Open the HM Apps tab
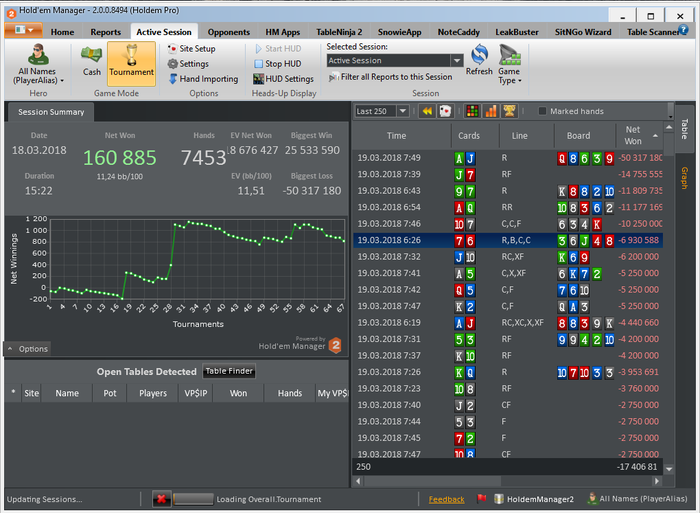 (283, 32)
